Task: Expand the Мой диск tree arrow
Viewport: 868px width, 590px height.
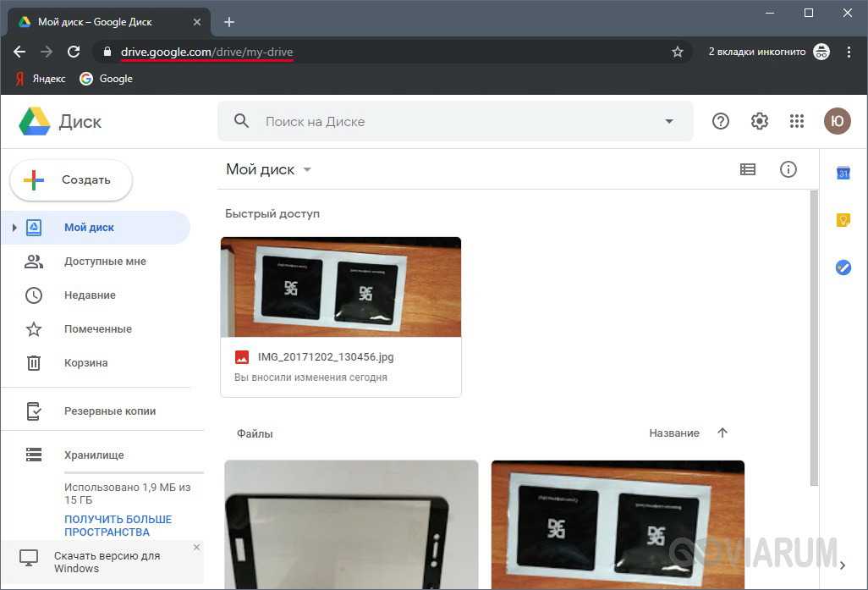Action: pyautogui.click(x=14, y=228)
